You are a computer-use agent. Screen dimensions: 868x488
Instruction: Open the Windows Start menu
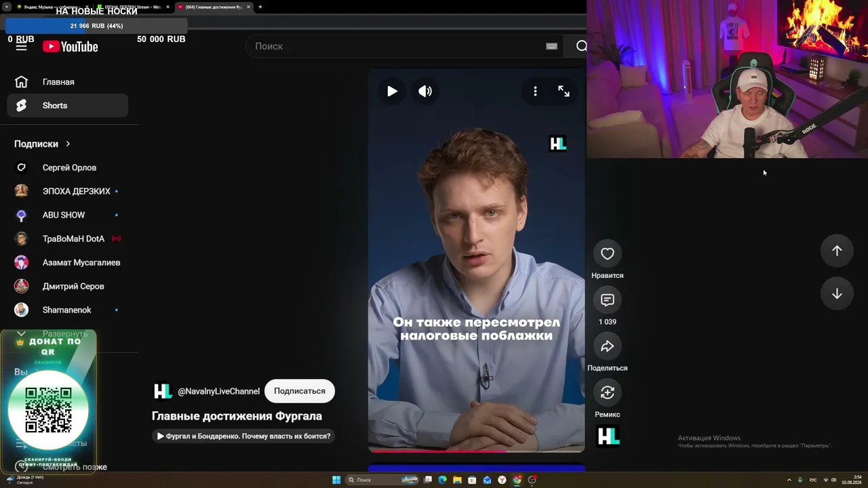pyautogui.click(x=336, y=480)
